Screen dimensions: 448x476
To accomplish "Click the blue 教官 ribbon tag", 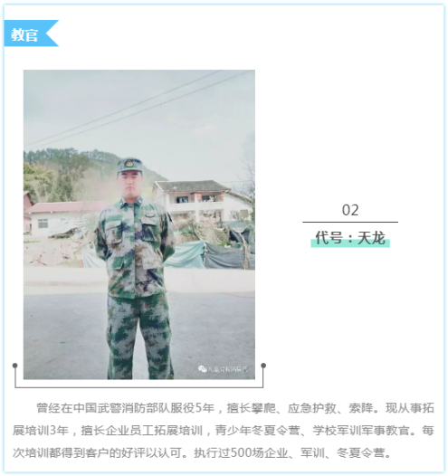I will coord(31,33).
